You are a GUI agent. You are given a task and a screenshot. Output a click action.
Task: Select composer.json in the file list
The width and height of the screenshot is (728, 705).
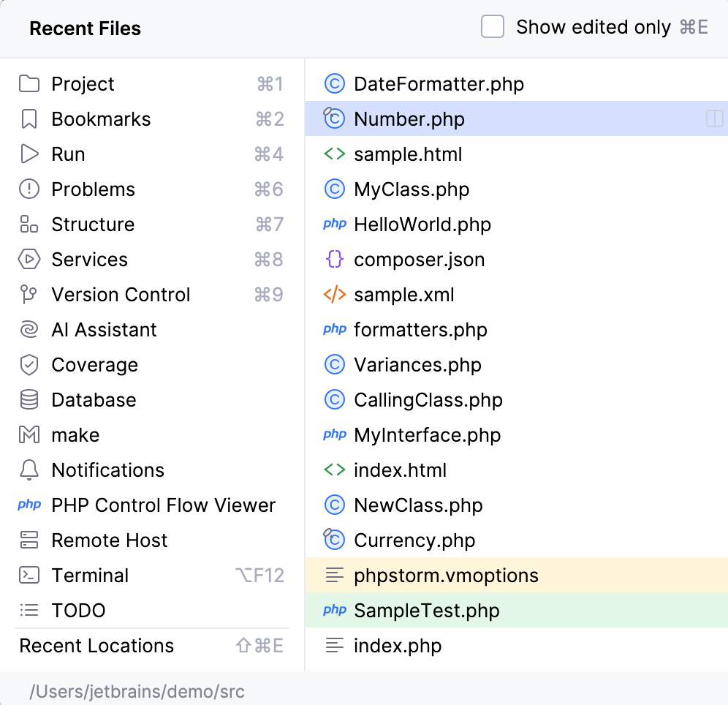click(x=419, y=260)
